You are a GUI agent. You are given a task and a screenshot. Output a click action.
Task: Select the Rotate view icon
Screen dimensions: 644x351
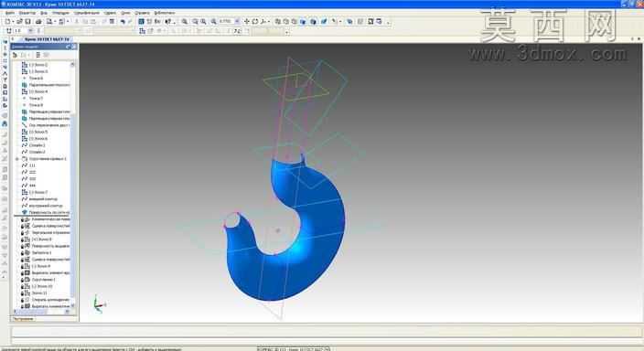pyautogui.click(x=254, y=21)
